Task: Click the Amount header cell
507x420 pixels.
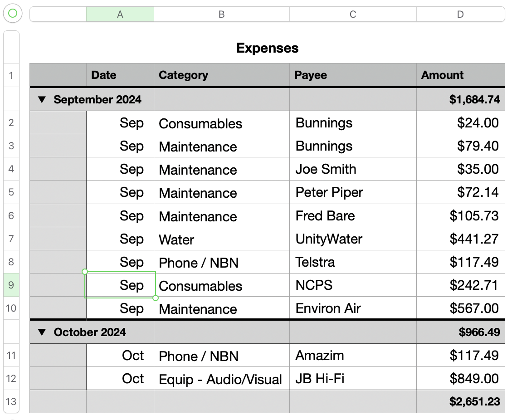Action: [460, 75]
